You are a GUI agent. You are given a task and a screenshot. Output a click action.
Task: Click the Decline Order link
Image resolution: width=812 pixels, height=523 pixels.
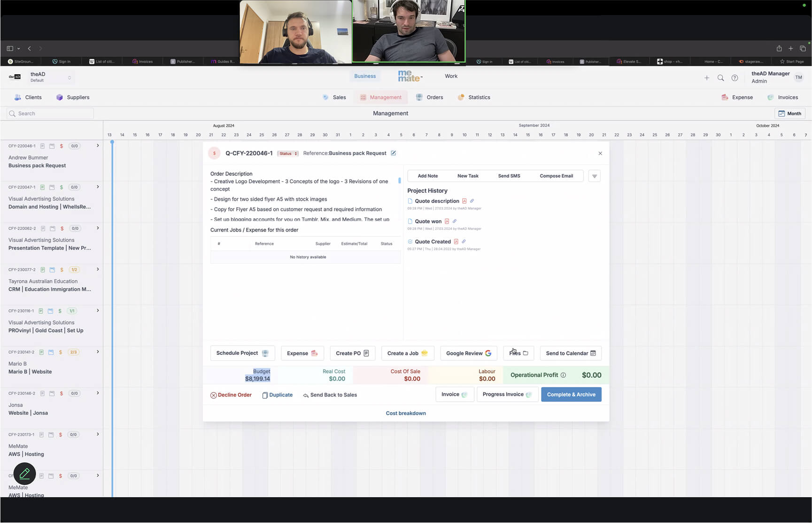tap(231, 395)
